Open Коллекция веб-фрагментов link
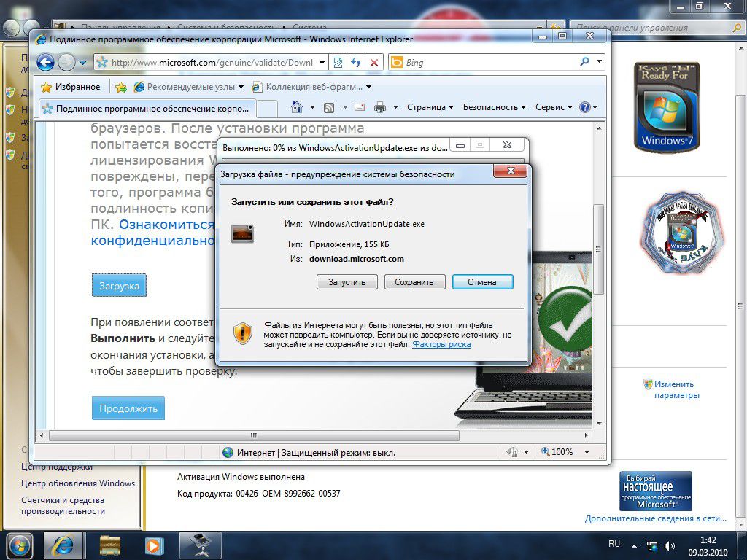The image size is (747, 560). click(311, 87)
